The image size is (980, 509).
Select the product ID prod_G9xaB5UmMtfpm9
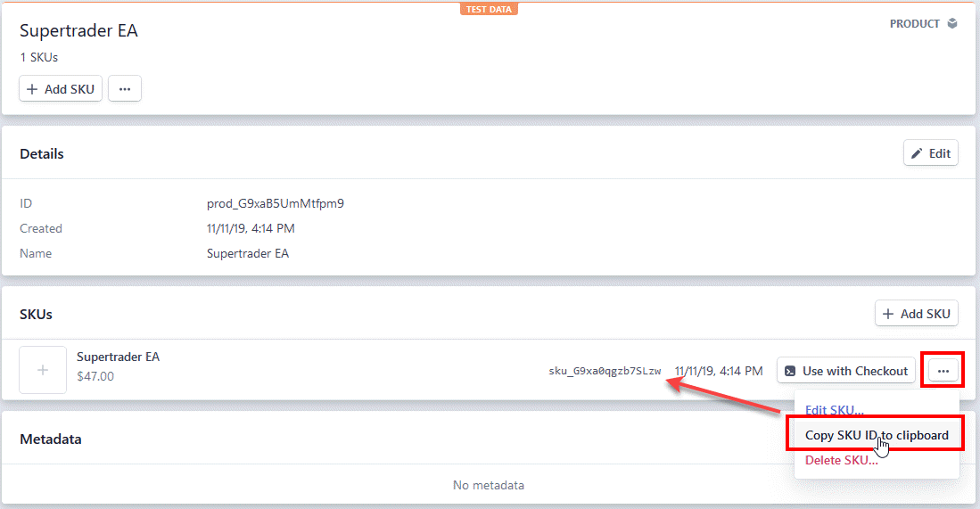[x=275, y=203]
